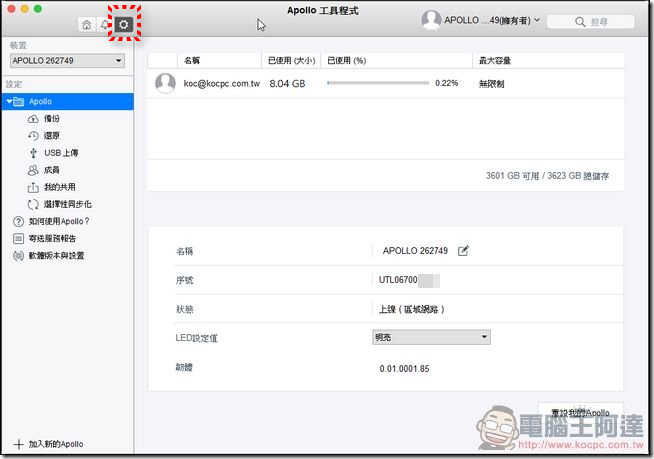Sort by 已使用 (大小) column
Screen dimensions: 654x459
291,61
